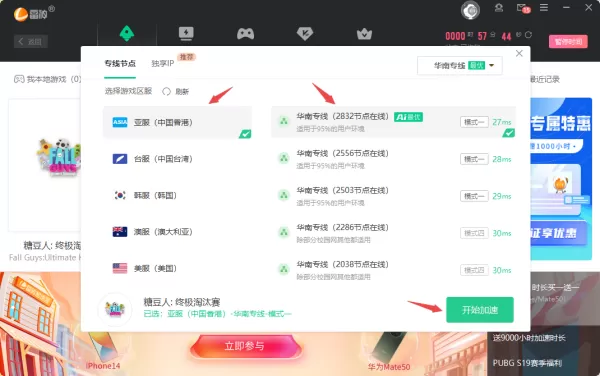Open 模式一 mode selector on the 27ms node
600x376 pixels.
pos(474,122)
